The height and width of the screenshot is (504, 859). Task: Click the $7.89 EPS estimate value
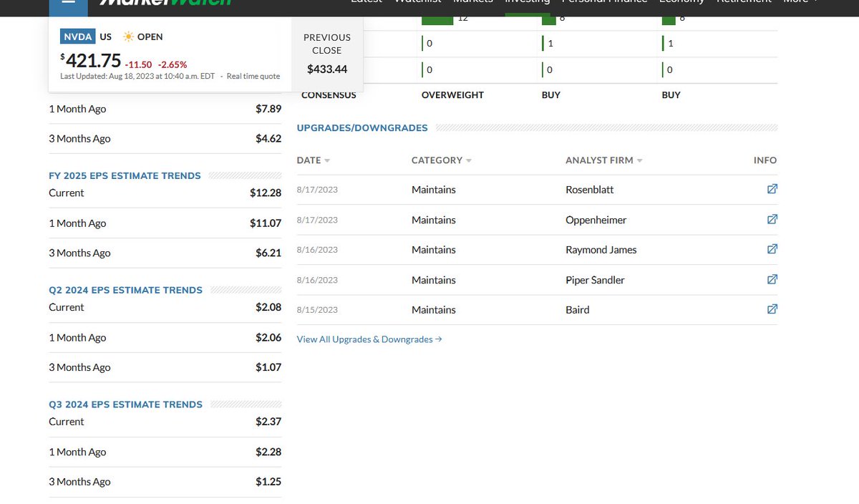coord(268,109)
